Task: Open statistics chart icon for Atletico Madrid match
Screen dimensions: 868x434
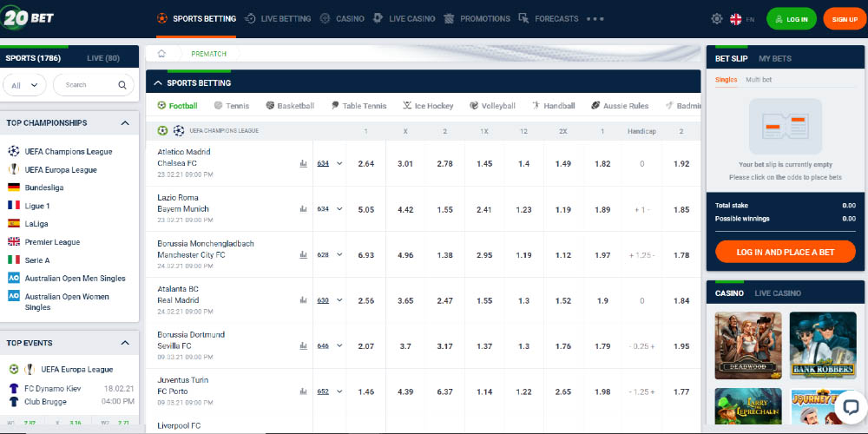Action: pyautogui.click(x=303, y=163)
